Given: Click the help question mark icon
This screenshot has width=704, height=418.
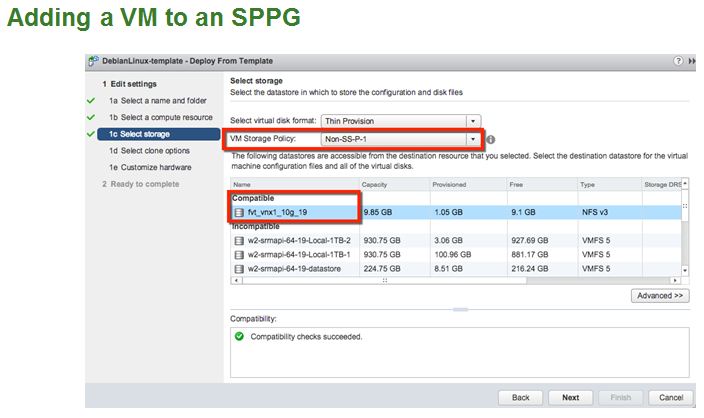Looking at the screenshot, I should tap(679, 61).
